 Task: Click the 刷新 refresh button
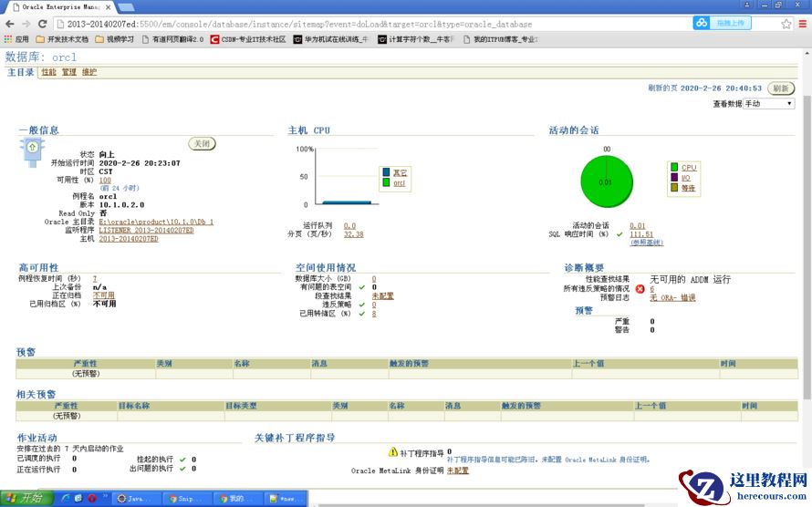point(780,88)
